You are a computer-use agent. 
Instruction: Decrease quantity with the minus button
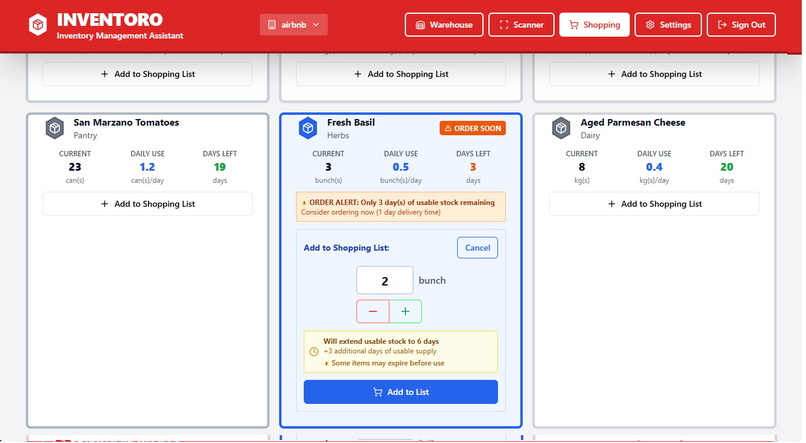click(x=373, y=311)
